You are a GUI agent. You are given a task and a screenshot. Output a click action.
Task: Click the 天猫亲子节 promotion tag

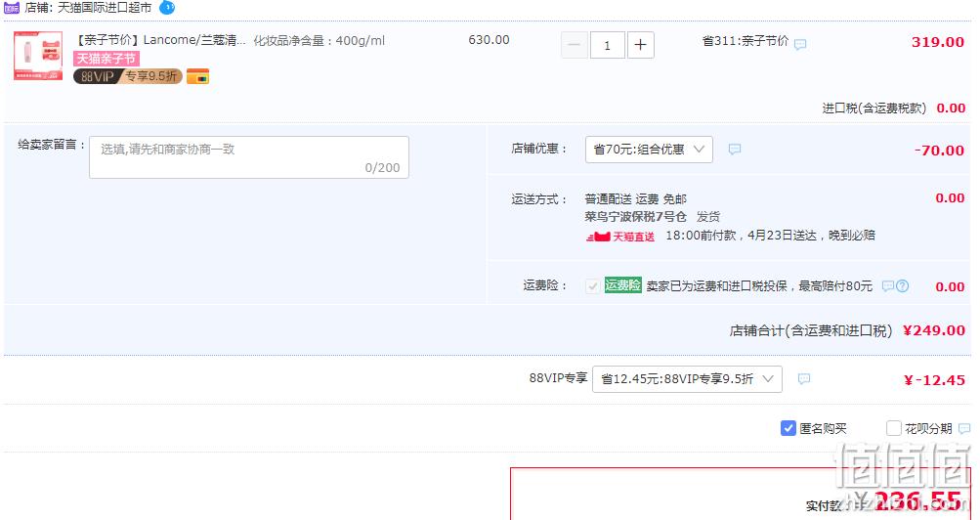107,59
